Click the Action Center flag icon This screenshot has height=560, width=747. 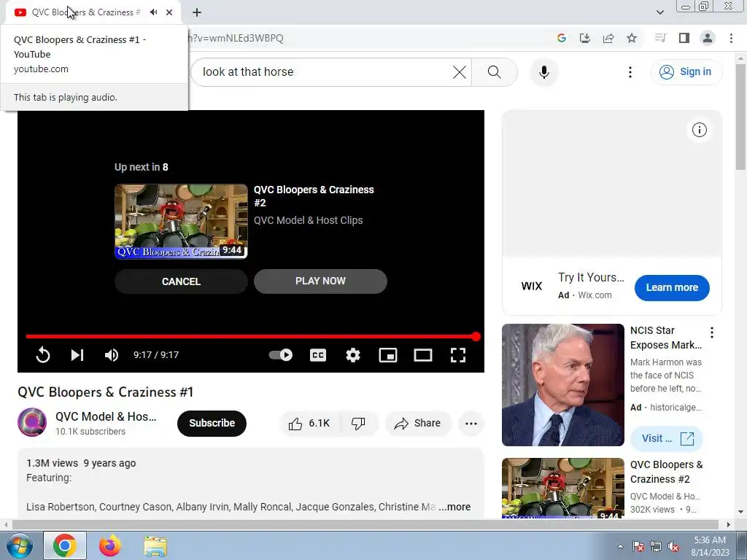638,546
